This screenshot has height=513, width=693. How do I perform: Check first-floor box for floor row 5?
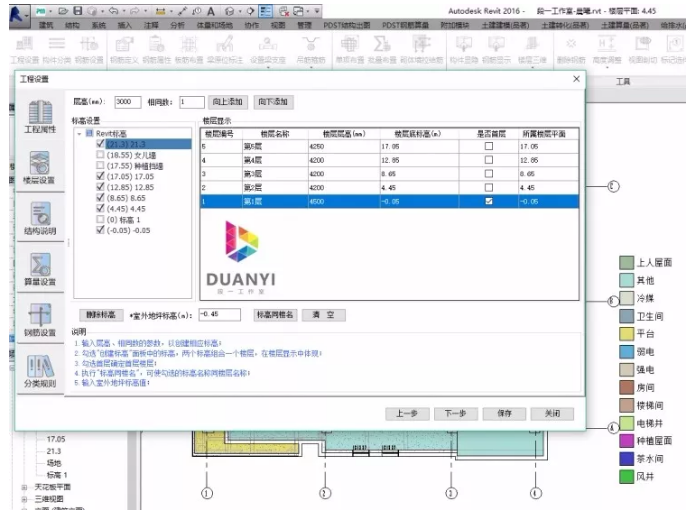tap(489, 146)
